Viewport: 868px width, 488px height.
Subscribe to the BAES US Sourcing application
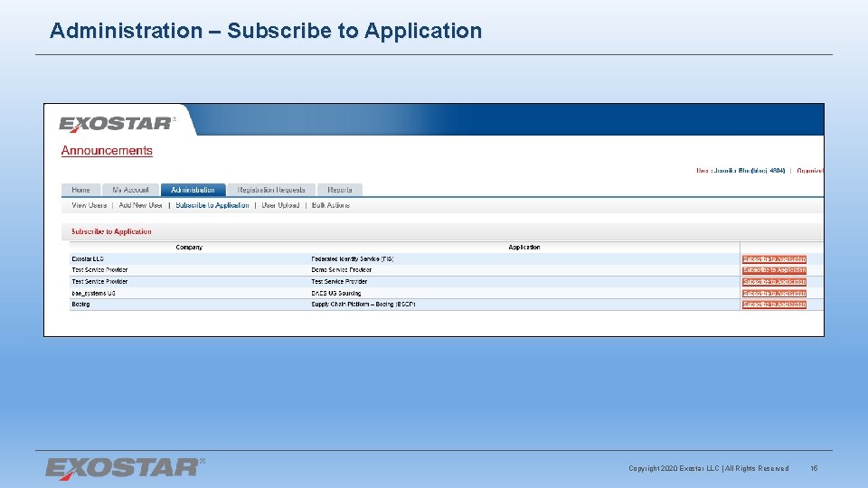(774, 293)
